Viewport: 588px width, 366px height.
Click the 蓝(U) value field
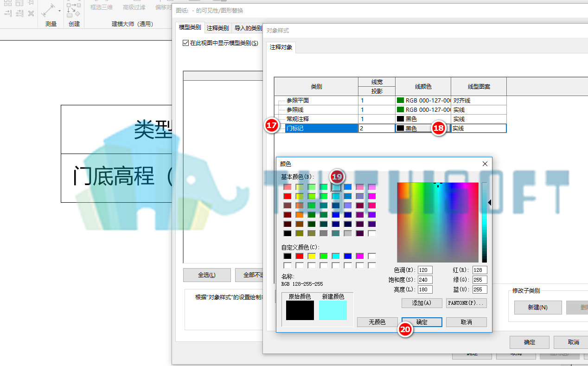click(479, 289)
